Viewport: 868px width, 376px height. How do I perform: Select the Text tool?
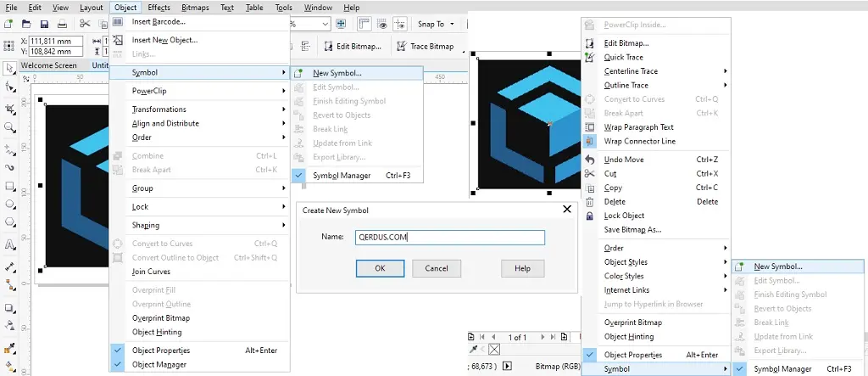coord(9,244)
